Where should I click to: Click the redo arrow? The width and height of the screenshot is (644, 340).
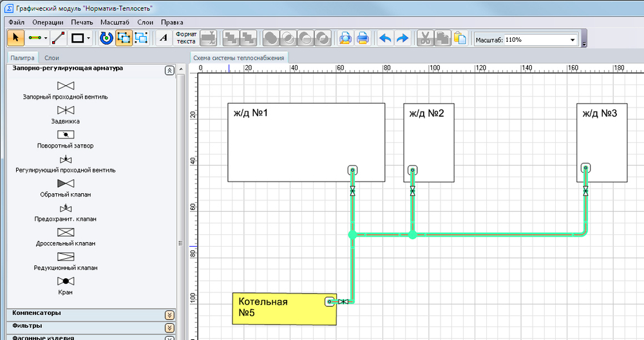coord(402,38)
